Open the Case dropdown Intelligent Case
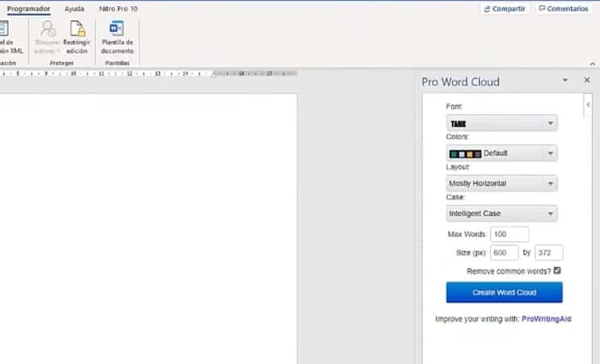 (501, 214)
